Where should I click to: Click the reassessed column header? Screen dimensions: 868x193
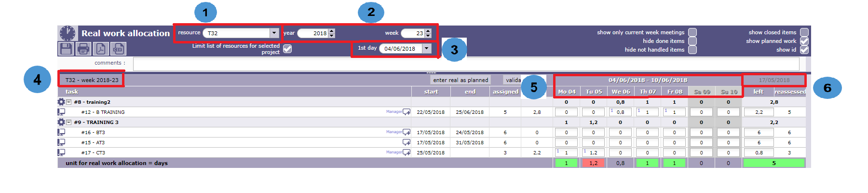[790, 92]
